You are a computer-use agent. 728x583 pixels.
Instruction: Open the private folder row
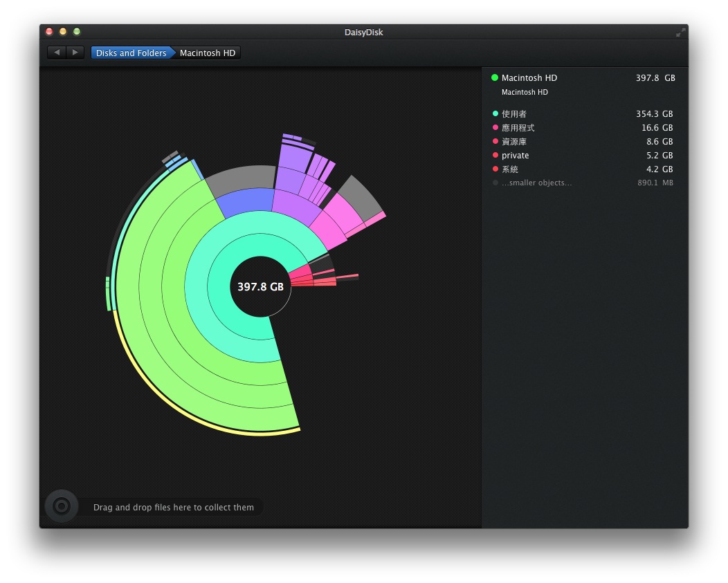click(583, 156)
